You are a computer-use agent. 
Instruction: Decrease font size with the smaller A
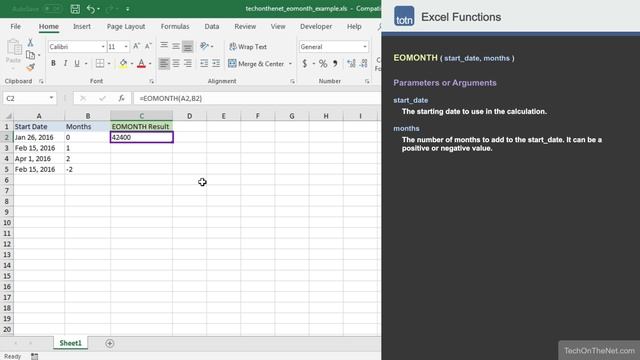[148, 47]
